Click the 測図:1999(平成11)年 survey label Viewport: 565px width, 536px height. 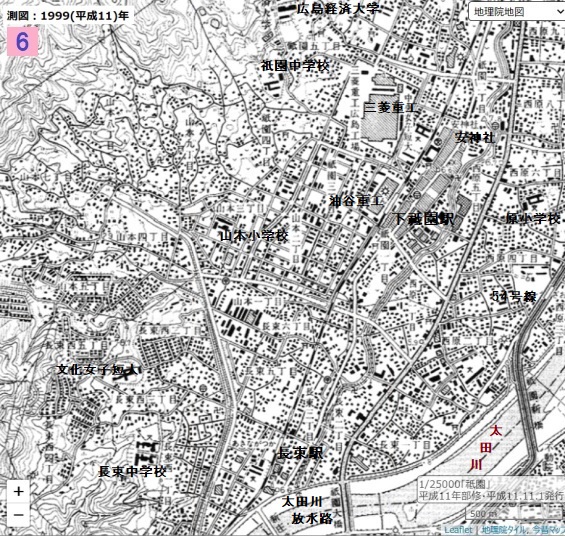pyautogui.click(x=68, y=16)
